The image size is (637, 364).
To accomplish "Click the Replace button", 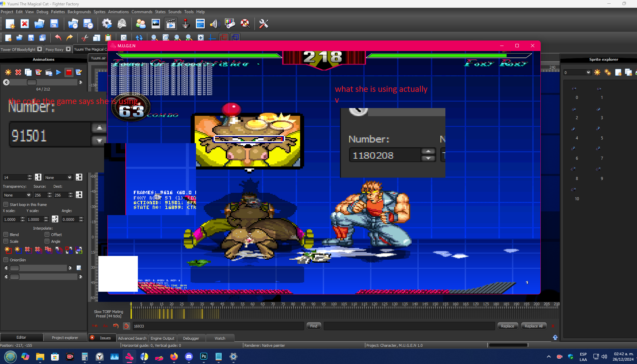I will (508, 326).
